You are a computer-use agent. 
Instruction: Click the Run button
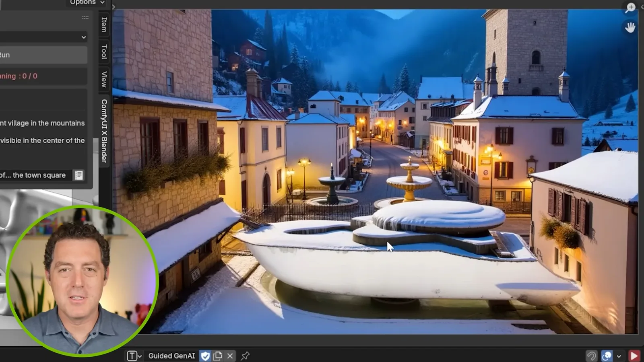(43, 55)
